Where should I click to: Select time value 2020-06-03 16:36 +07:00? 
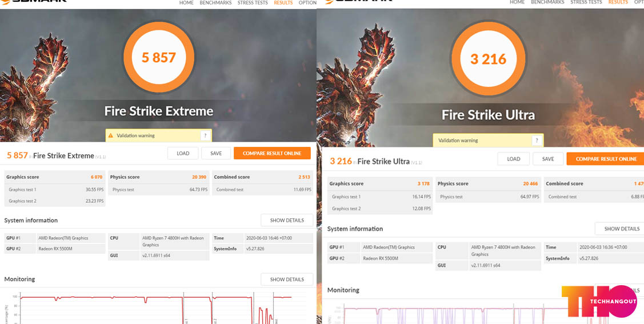(603, 247)
